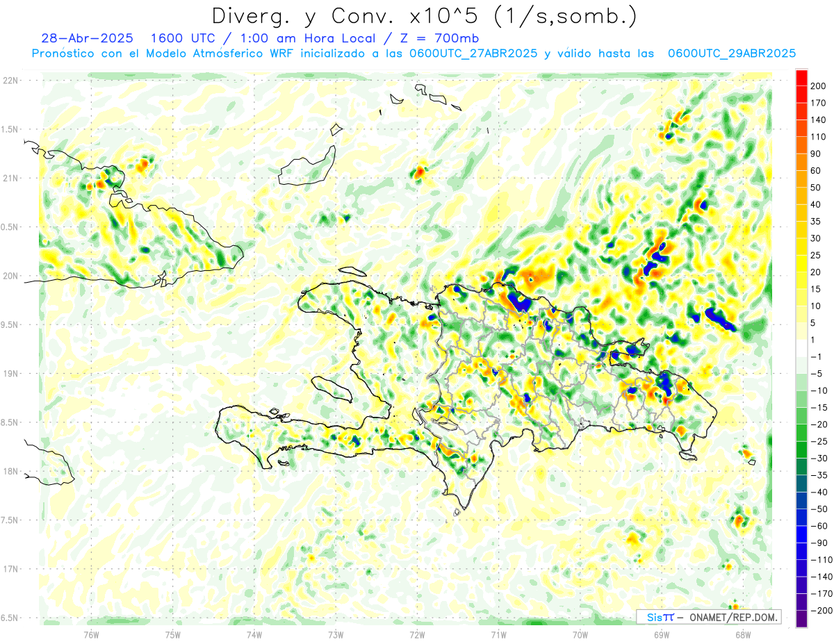The height and width of the screenshot is (644, 834).
Task: Click the '18N' latitude label
Action: point(10,471)
